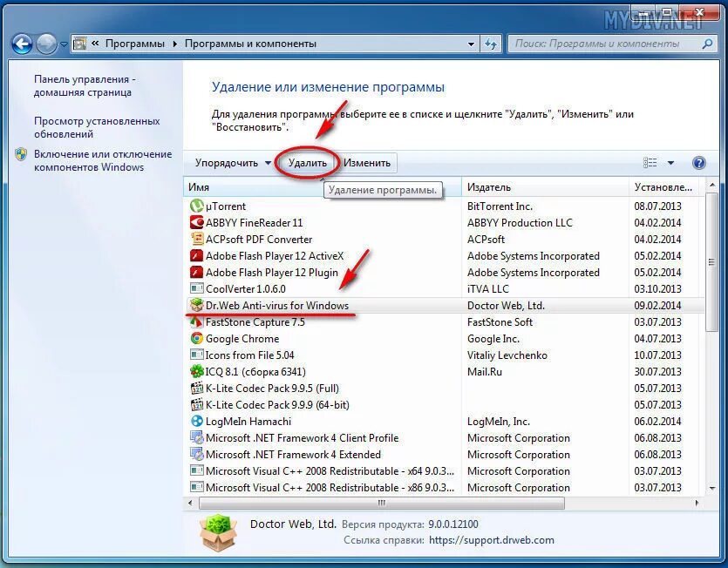Sort by the Издатель column header
Image resolution: width=728 pixels, height=568 pixels.
tap(546, 187)
